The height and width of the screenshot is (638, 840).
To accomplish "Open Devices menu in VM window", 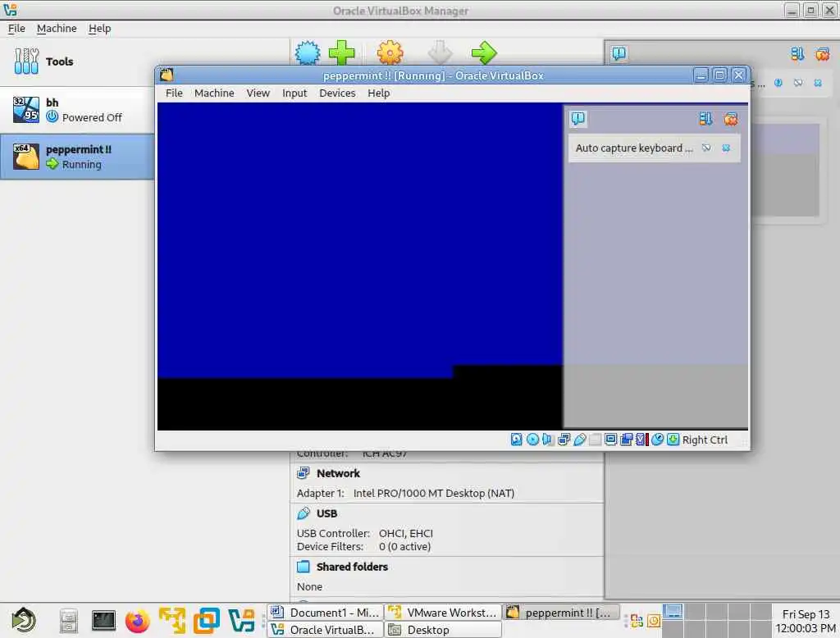I will (337, 93).
